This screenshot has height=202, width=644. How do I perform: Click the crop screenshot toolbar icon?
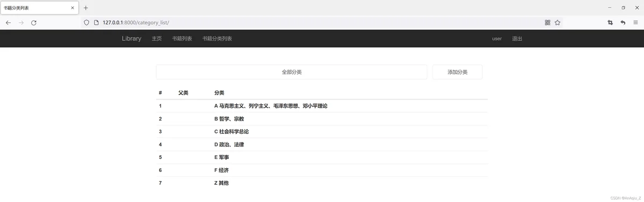(610, 23)
